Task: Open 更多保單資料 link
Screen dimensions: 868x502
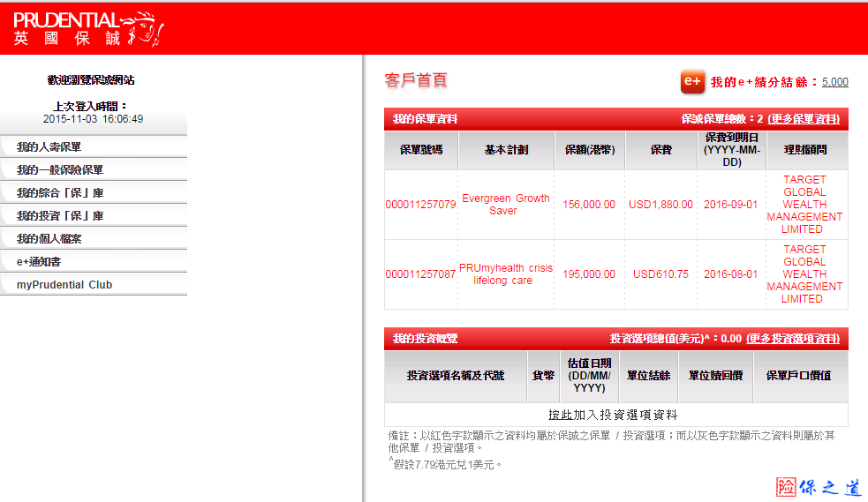Action: click(x=804, y=119)
